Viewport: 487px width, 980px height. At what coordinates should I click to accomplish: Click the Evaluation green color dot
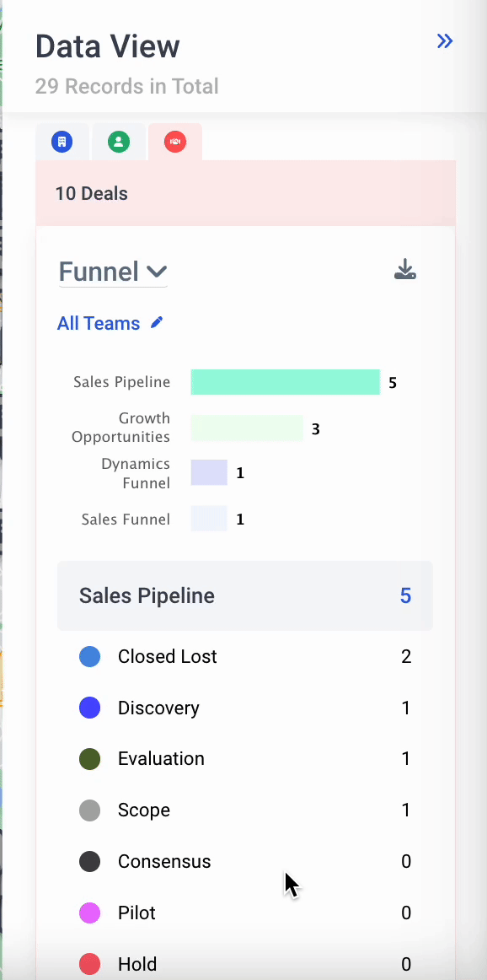90,759
